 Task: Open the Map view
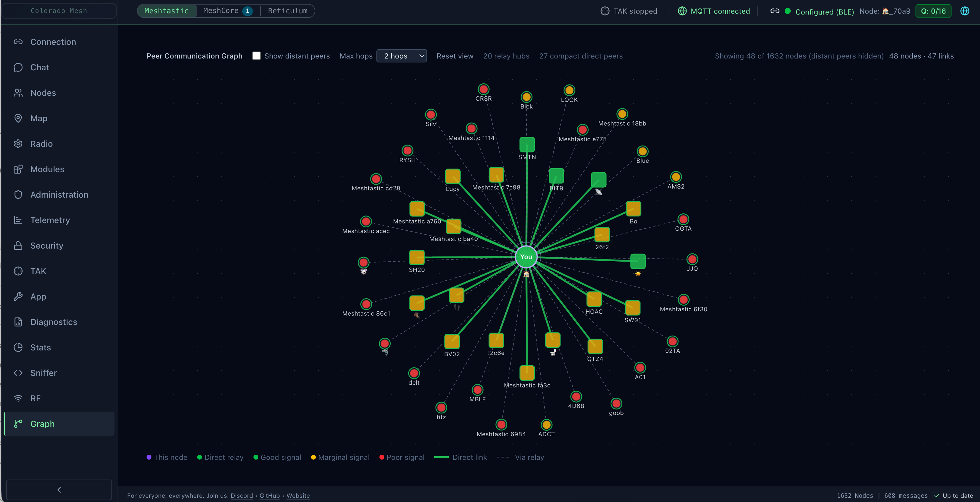59,119
